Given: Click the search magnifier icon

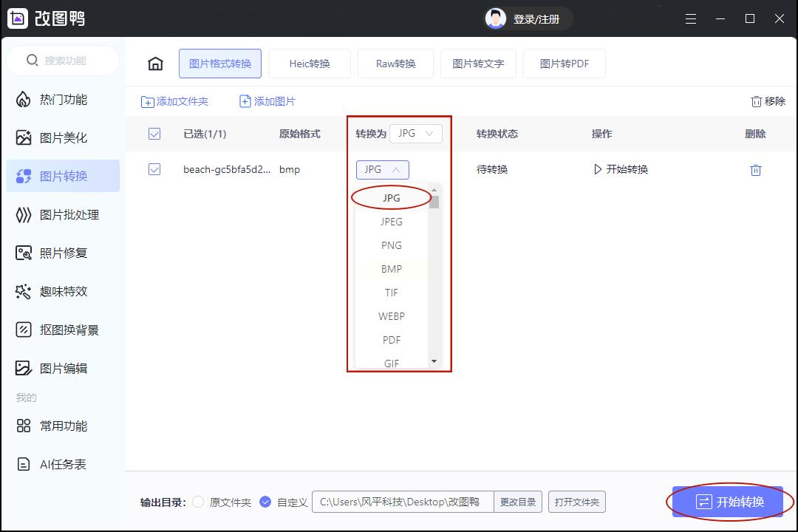Looking at the screenshot, I should pyautogui.click(x=32, y=60).
